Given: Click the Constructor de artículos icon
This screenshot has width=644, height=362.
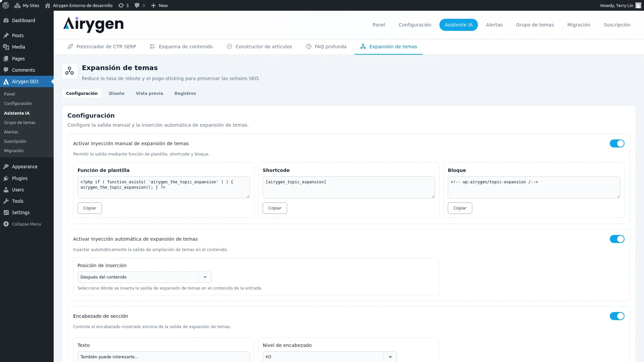Looking at the screenshot, I should coord(229,47).
